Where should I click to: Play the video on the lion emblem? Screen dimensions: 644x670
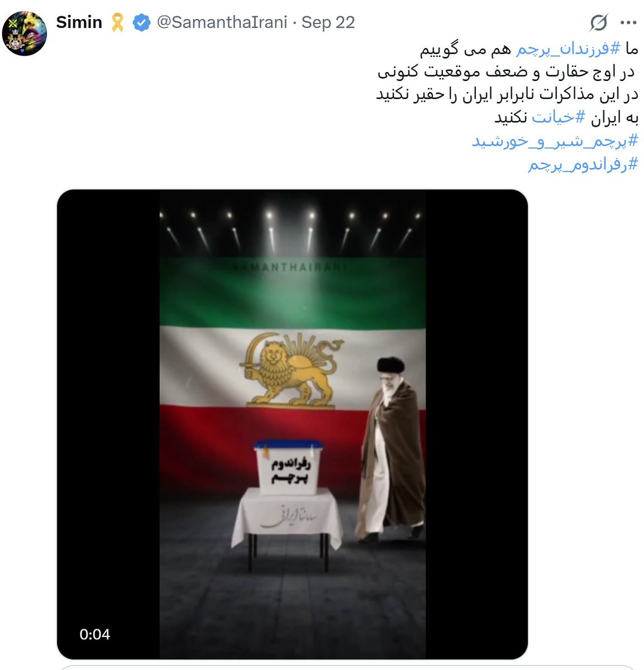coord(289,368)
